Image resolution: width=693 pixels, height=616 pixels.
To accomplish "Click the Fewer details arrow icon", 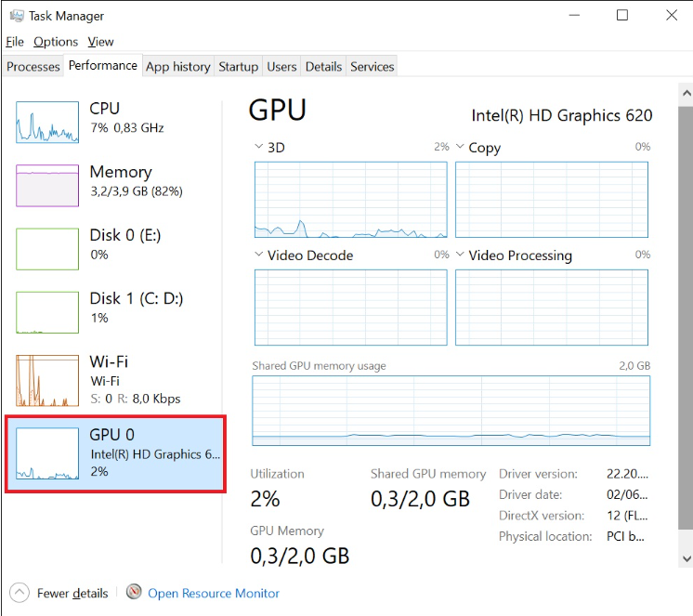I will pyautogui.click(x=19, y=593).
